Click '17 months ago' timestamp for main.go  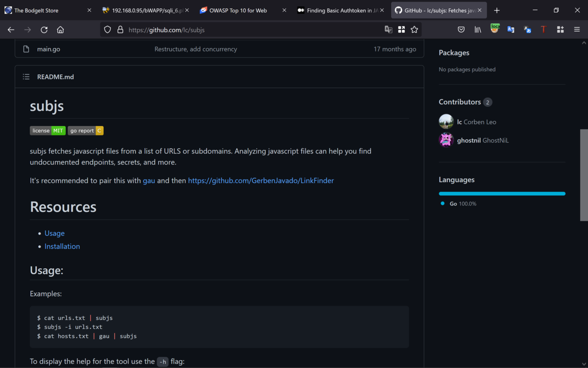point(395,49)
